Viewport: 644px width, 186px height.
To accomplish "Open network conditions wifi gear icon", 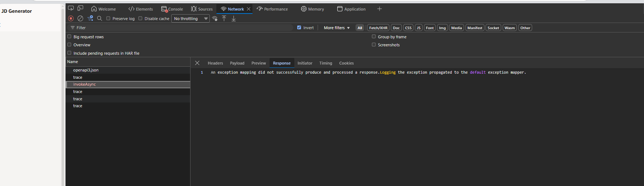I will (x=215, y=19).
